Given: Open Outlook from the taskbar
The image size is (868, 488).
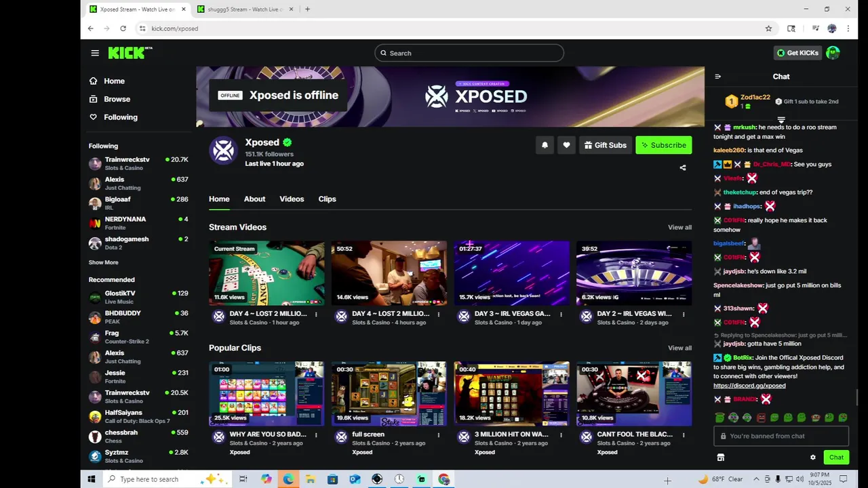Looking at the screenshot, I should pos(355,479).
